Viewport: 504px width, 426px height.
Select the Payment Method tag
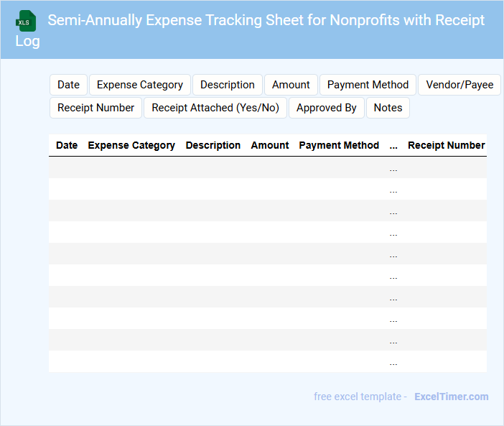pos(368,85)
